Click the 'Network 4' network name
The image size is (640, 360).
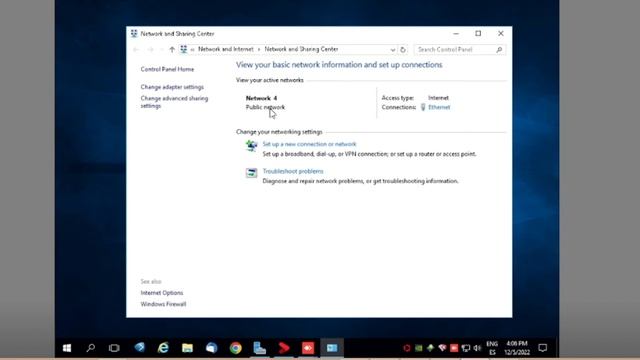(261, 98)
